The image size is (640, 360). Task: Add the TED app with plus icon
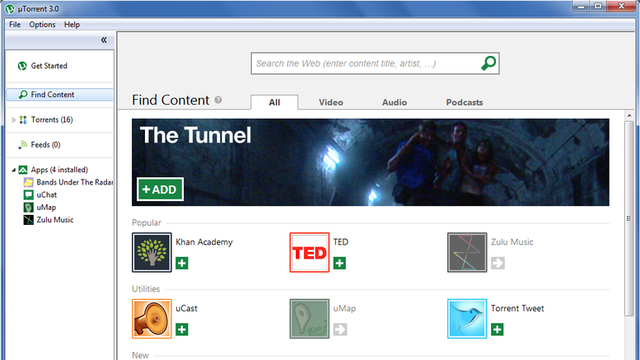340,263
